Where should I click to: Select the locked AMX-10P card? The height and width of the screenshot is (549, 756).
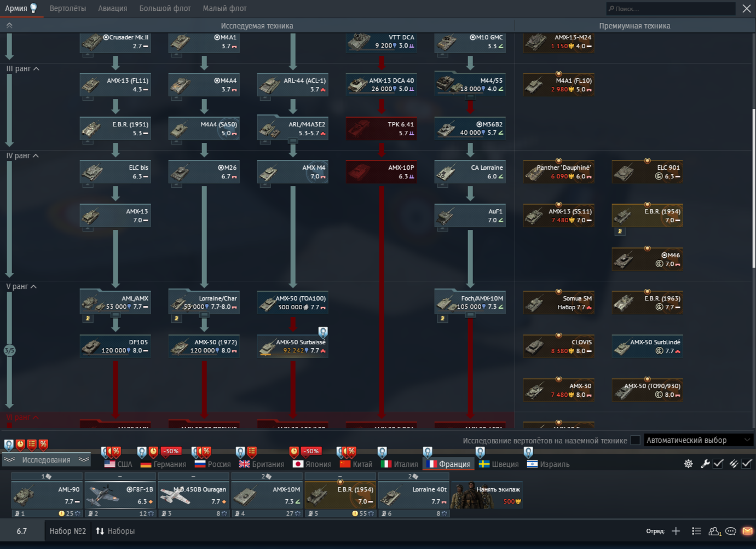coord(382,172)
